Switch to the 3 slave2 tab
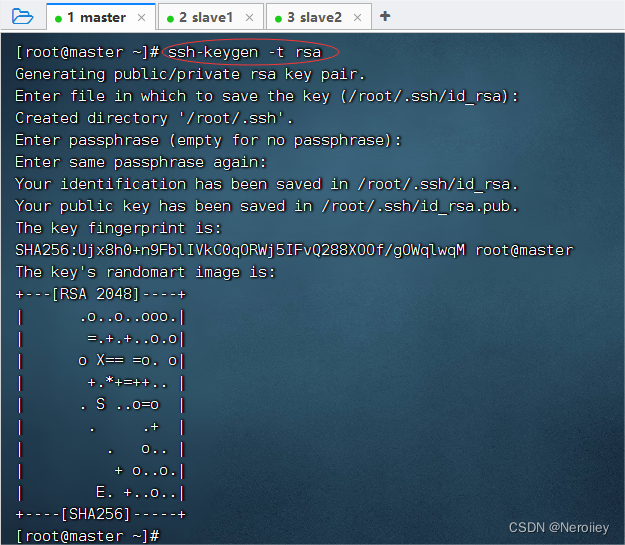The image size is (625, 545). point(319,17)
